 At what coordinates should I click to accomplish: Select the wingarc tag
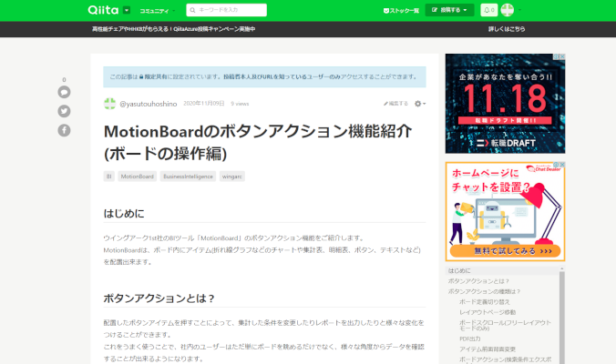point(231,177)
